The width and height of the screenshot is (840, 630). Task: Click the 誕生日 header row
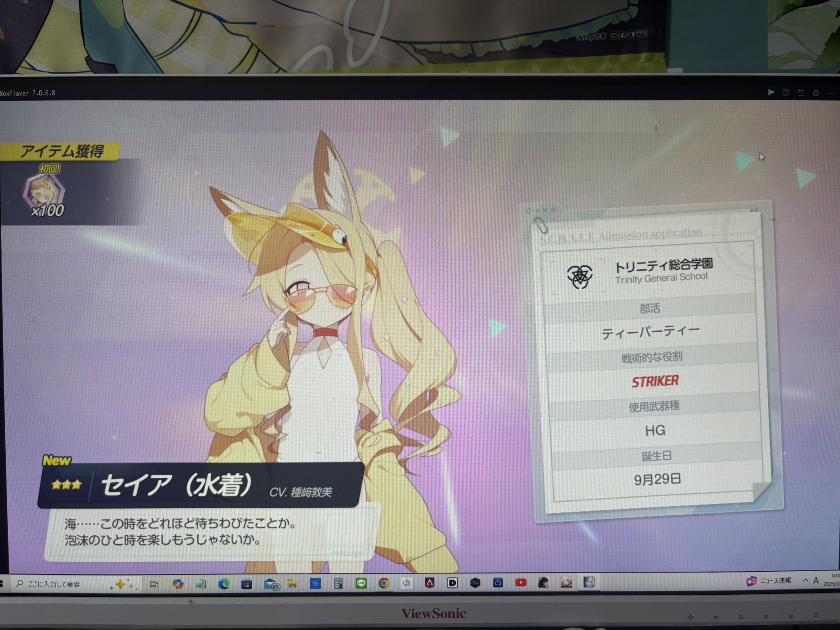coord(656,456)
